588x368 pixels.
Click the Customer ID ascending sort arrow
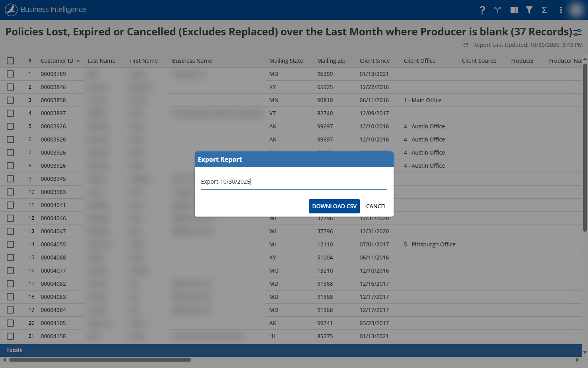(x=78, y=61)
